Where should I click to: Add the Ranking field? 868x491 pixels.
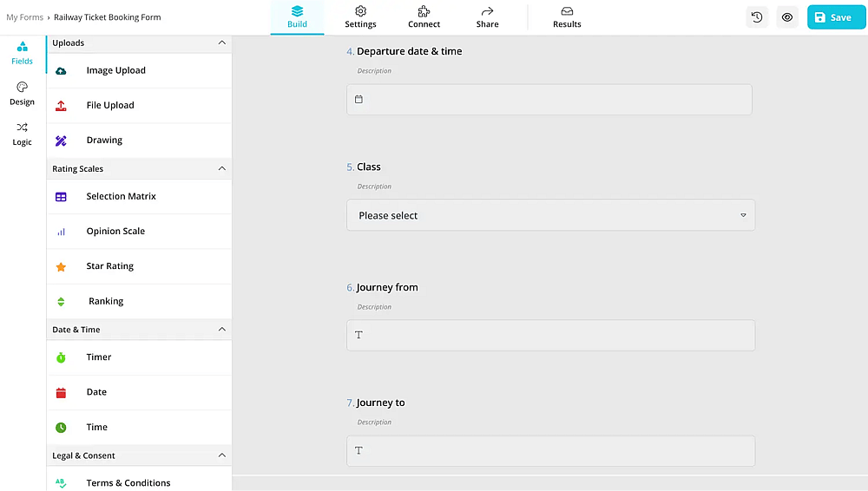click(x=140, y=301)
